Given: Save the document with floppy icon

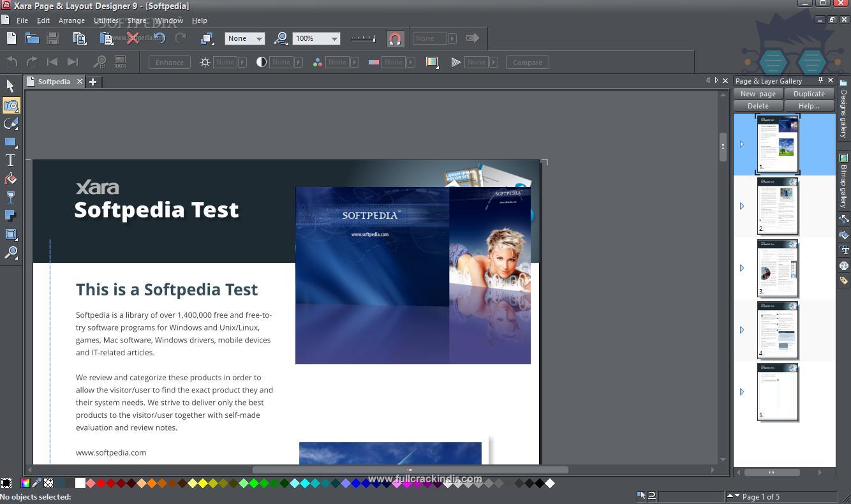Looking at the screenshot, I should point(53,38).
